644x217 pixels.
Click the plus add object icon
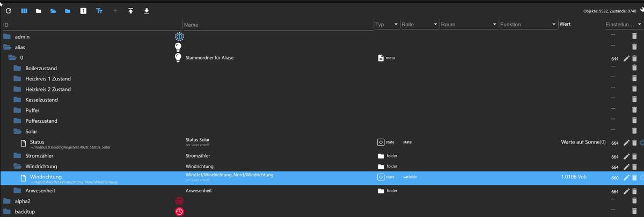coord(114,11)
